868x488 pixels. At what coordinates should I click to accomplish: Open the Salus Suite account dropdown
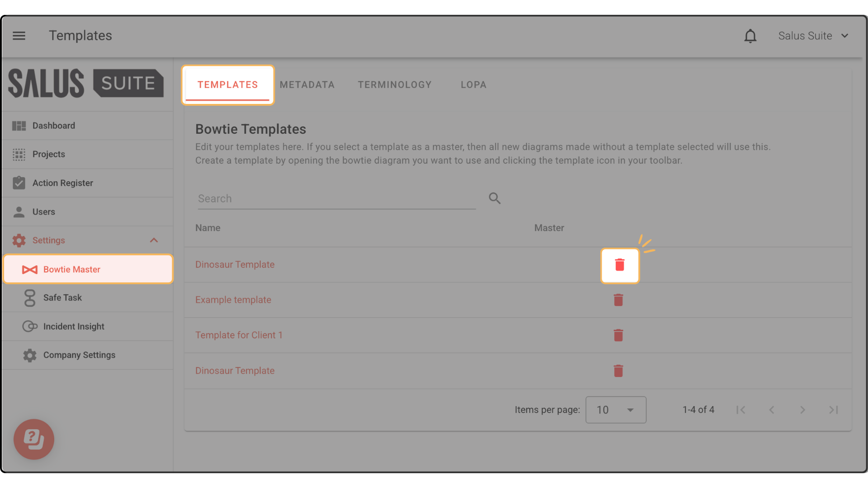pyautogui.click(x=813, y=36)
